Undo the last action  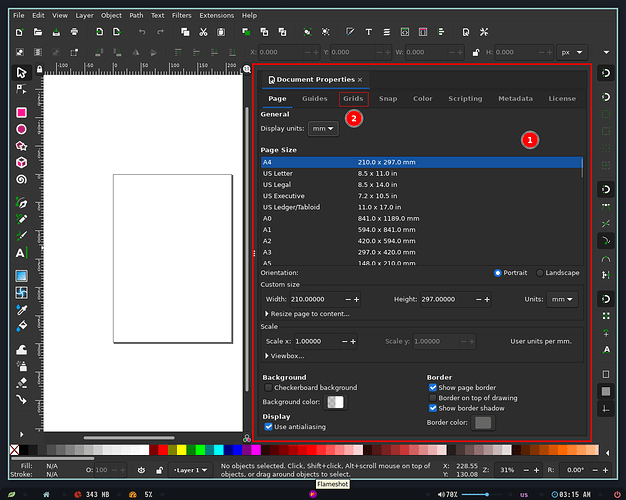tap(142, 32)
